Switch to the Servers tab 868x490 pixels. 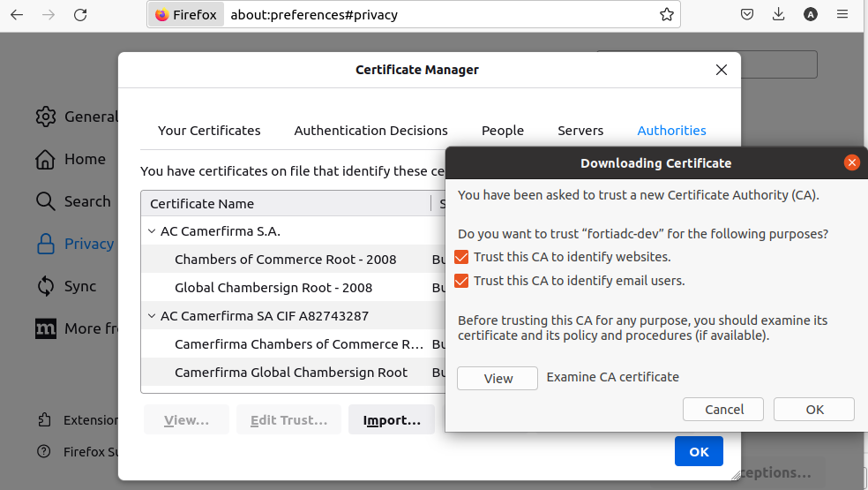(x=580, y=131)
